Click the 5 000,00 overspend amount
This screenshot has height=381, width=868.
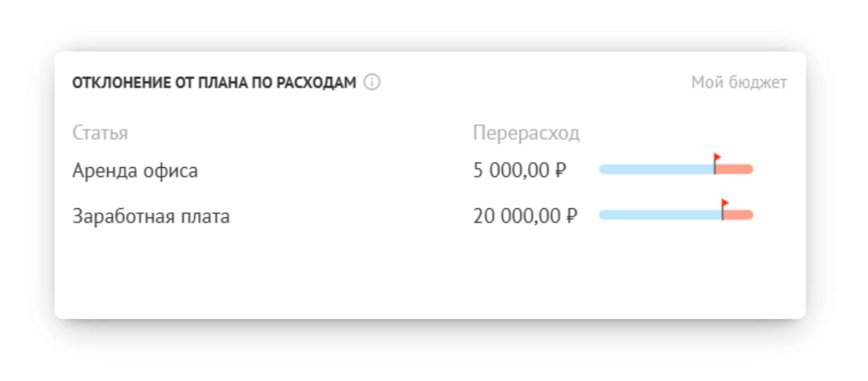(x=511, y=170)
